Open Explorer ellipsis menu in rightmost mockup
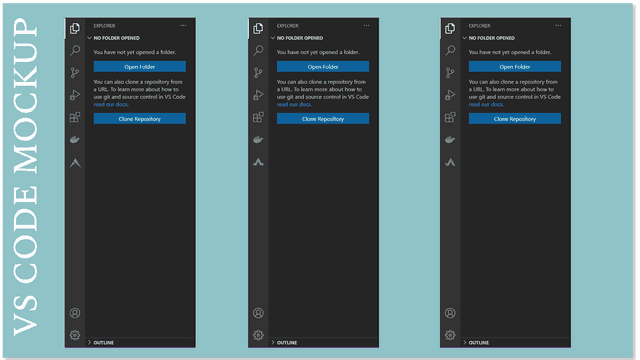 558,26
